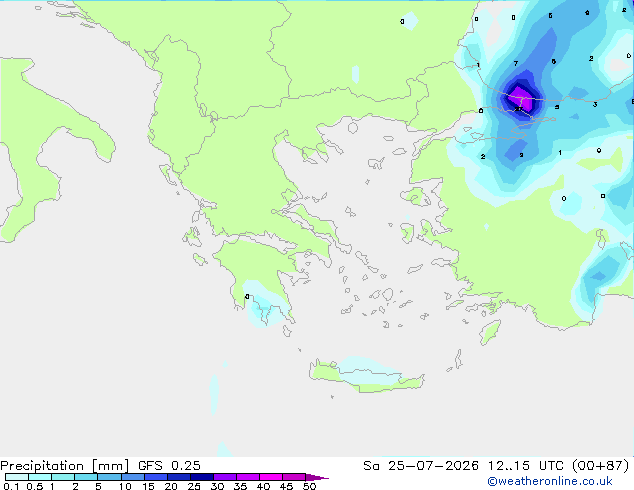The height and width of the screenshot is (490, 634).
Task: Click the 45–50 mm legend swatch
Action: pyautogui.click(x=294, y=477)
